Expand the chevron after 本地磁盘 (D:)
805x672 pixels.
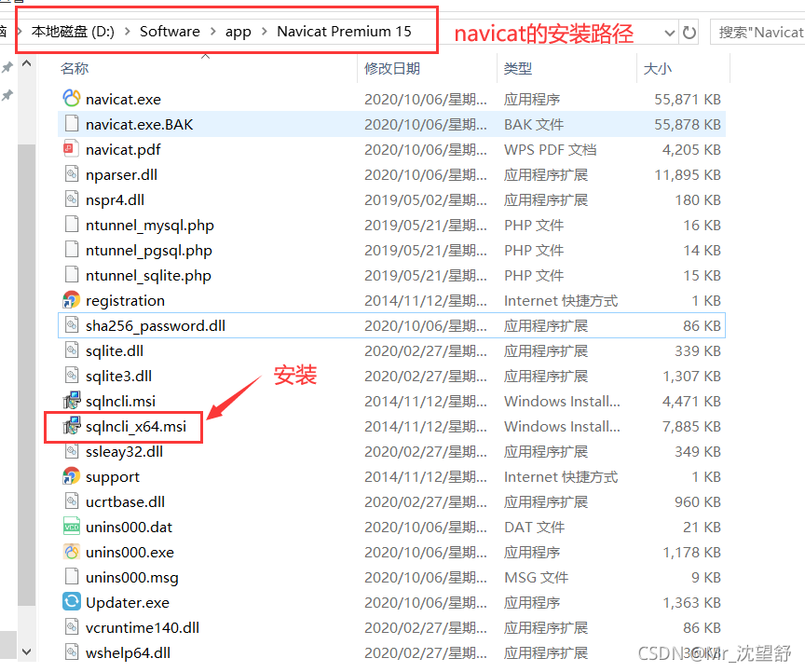pyautogui.click(x=127, y=32)
